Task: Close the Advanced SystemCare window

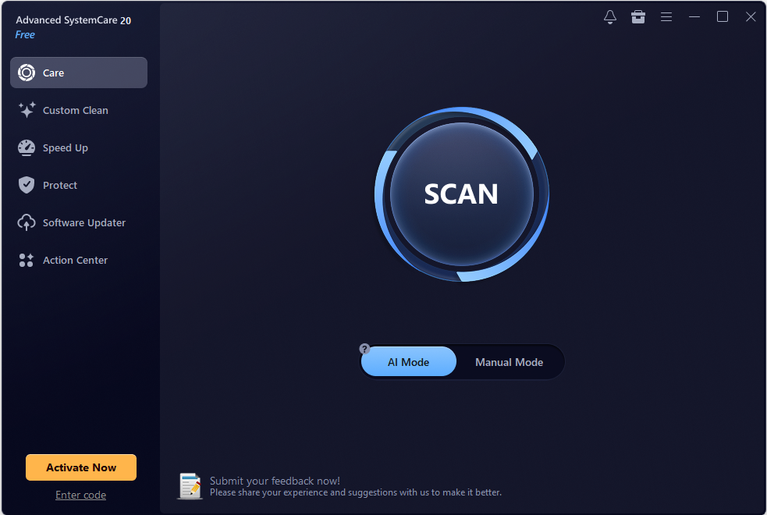Action: (x=750, y=17)
